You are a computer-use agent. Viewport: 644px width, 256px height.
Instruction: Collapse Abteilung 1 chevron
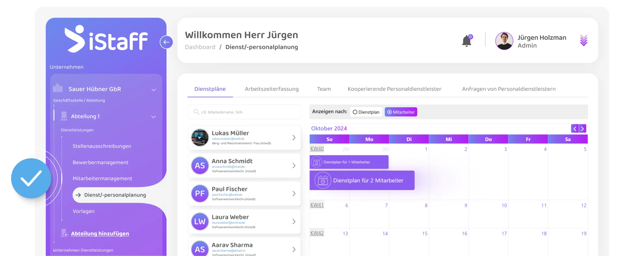tap(154, 117)
